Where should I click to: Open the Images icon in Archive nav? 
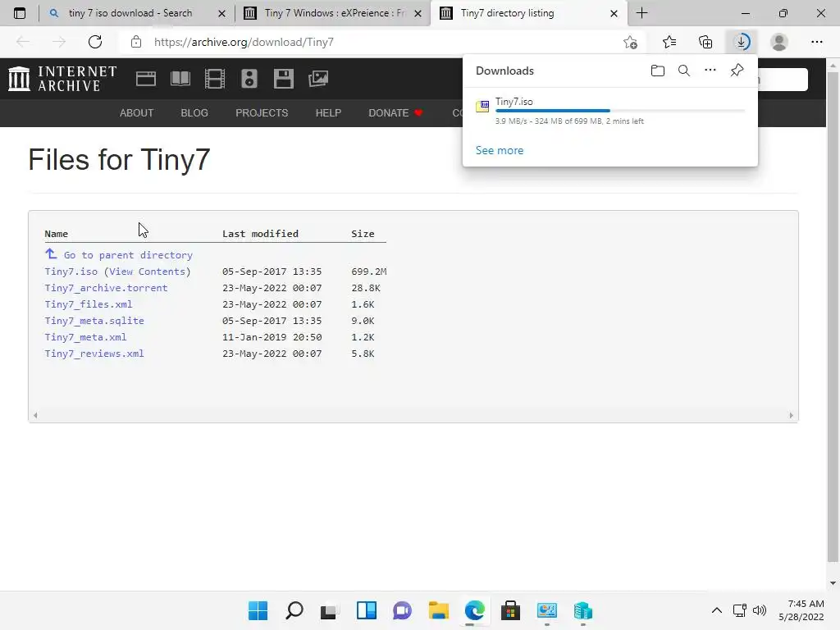tap(318, 79)
